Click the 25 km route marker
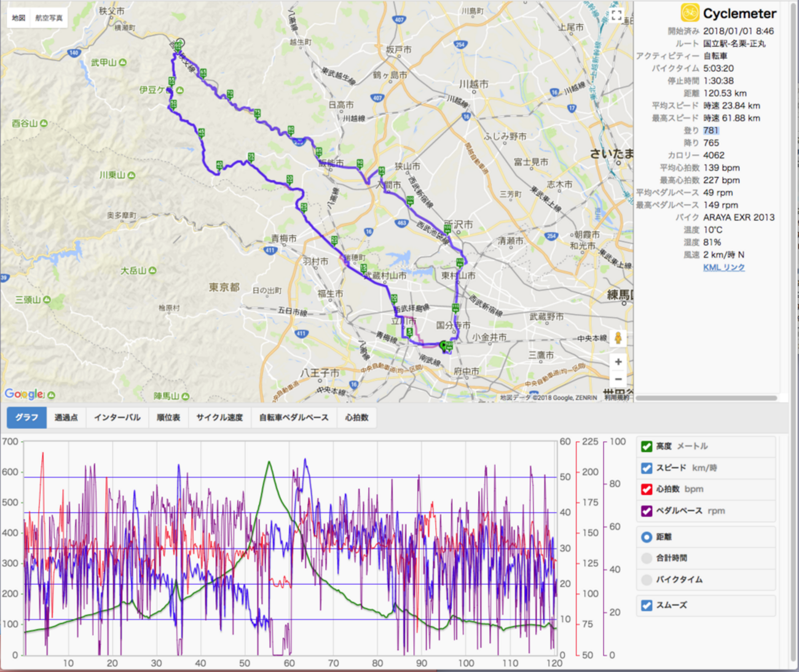This screenshot has width=799, height=672. tap(304, 208)
